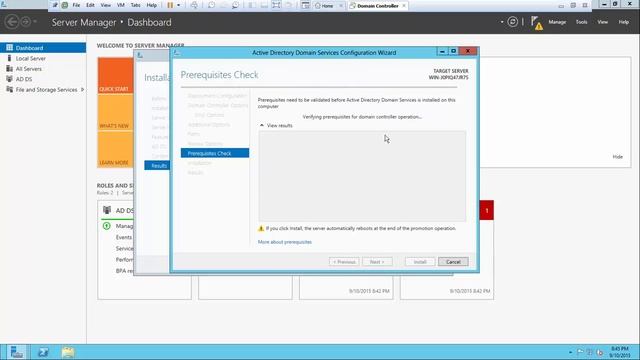Click the Cancel button in wizard
640x360 pixels.
[x=453, y=262]
